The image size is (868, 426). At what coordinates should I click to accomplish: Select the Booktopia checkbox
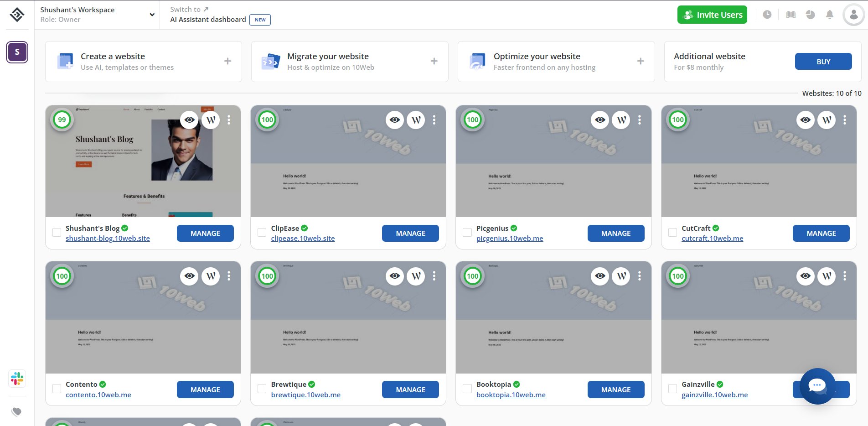coord(467,389)
